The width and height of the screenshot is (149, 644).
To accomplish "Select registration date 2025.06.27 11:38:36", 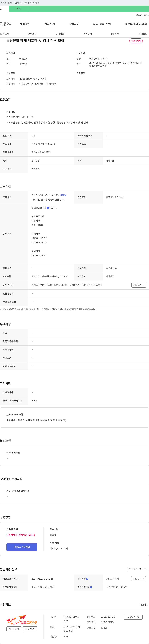I will coord(42,579).
